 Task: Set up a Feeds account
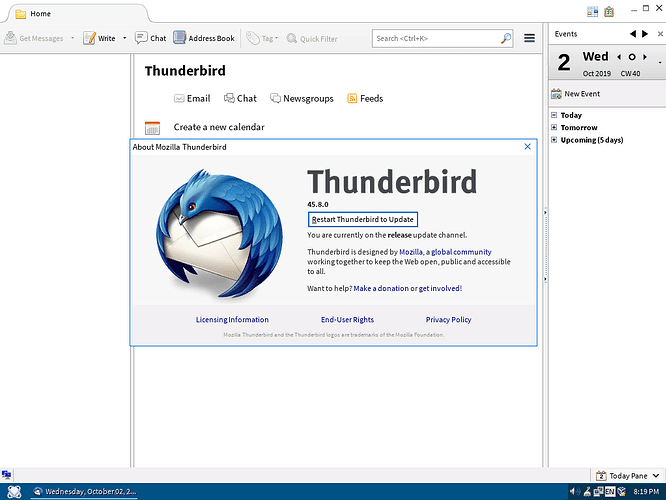(365, 99)
